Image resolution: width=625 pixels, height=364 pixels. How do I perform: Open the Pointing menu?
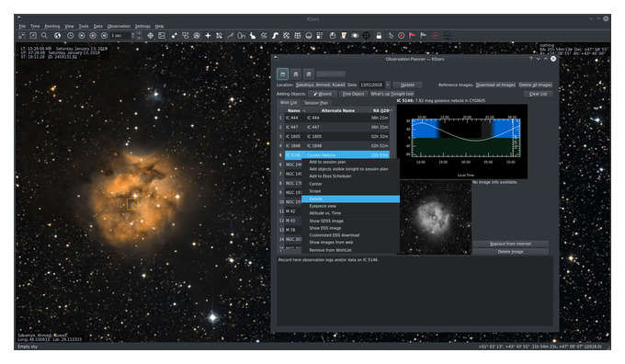pyautogui.click(x=52, y=27)
